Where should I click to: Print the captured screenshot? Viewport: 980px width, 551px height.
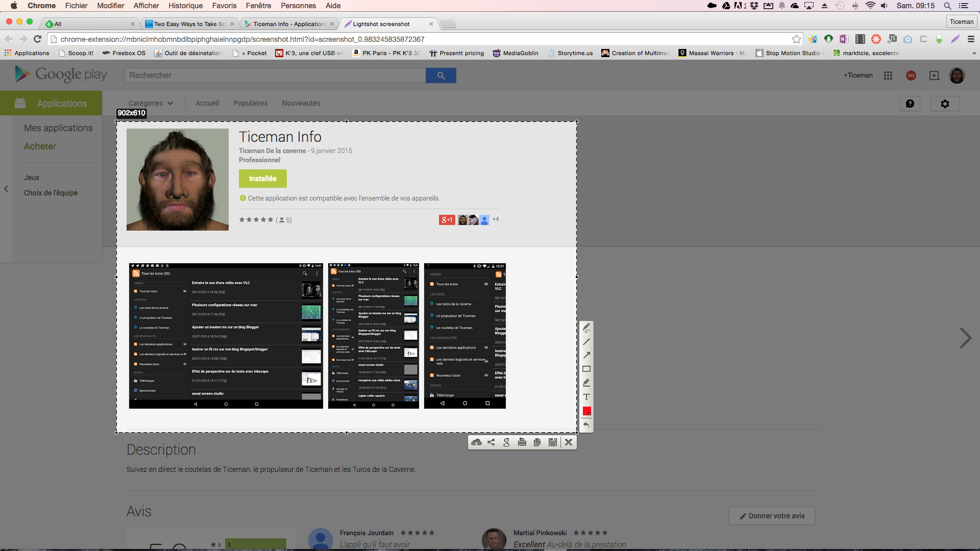click(522, 442)
